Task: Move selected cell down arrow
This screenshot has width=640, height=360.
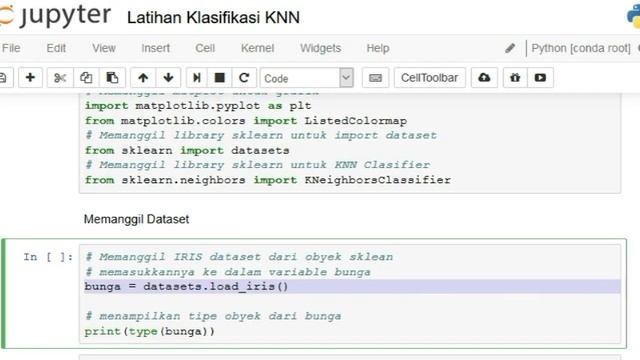Action: [168, 78]
